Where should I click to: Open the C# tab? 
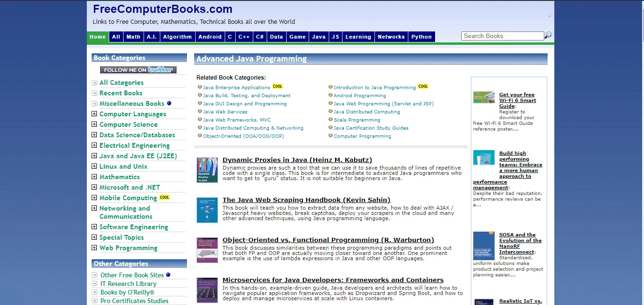pyautogui.click(x=260, y=37)
